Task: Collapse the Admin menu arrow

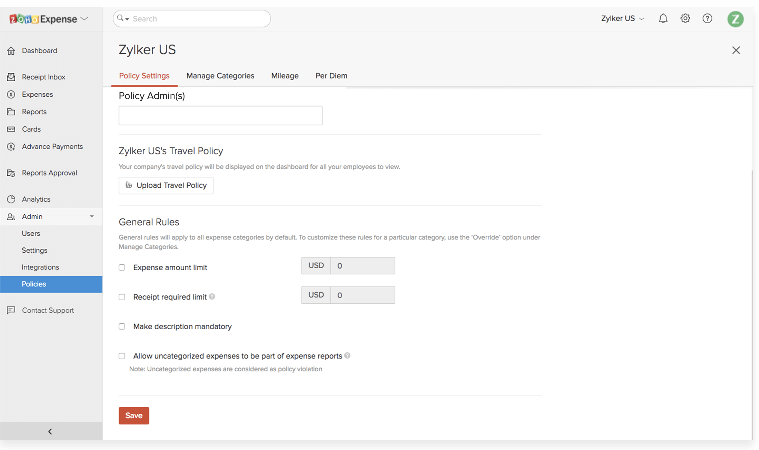Action: pyautogui.click(x=91, y=216)
